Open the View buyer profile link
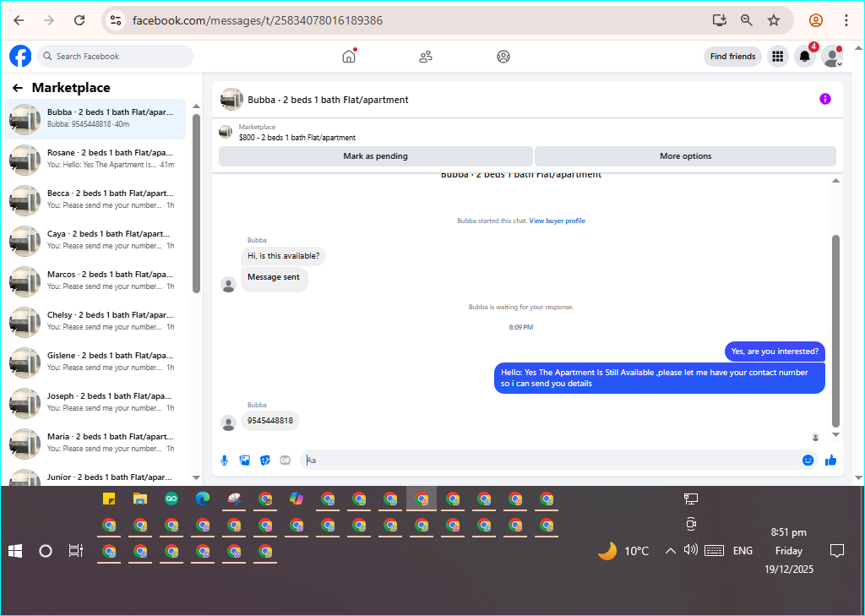 click(558, 221)
